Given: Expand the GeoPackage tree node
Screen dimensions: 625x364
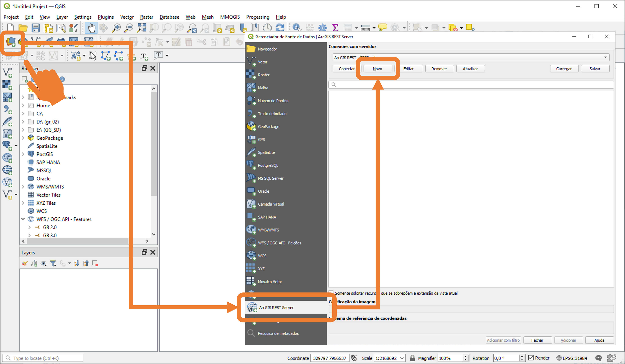Looking at the screenshot, I should (x=23, y=138).
